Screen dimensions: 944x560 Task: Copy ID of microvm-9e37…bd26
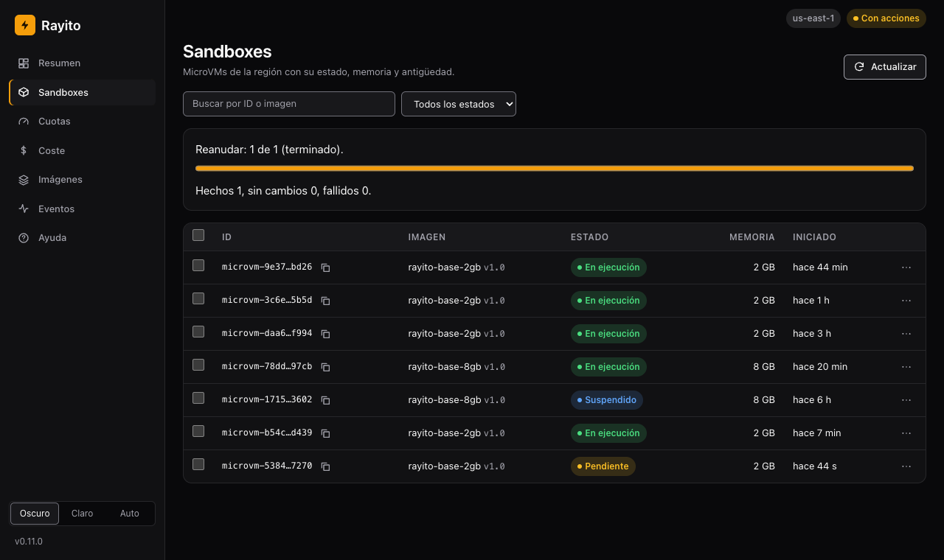(325, 267)
